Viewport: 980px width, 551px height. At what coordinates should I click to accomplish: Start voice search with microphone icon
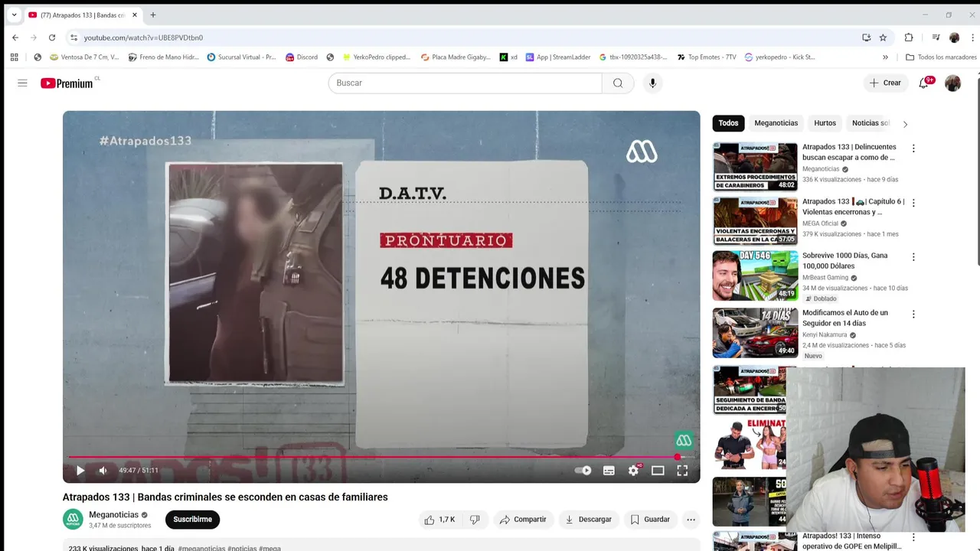(x=652, y=83)
